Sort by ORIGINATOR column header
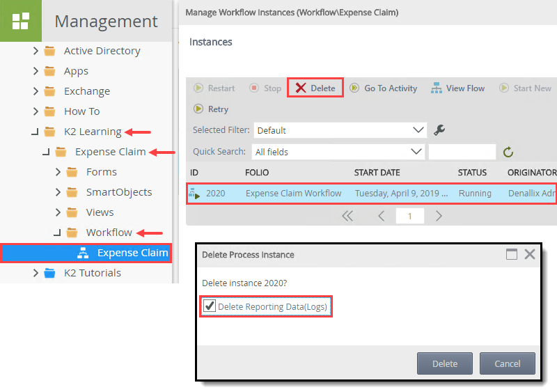 (x=532, y=173)
